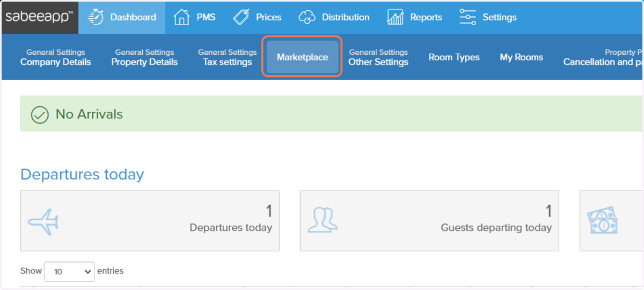Click the Settings sliders icon

pos(468,17)
